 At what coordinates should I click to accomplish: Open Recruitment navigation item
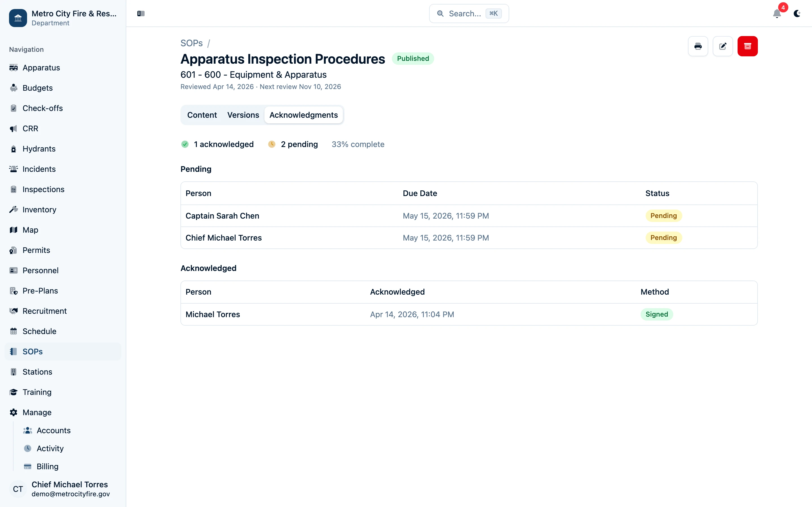coord(44,311)
